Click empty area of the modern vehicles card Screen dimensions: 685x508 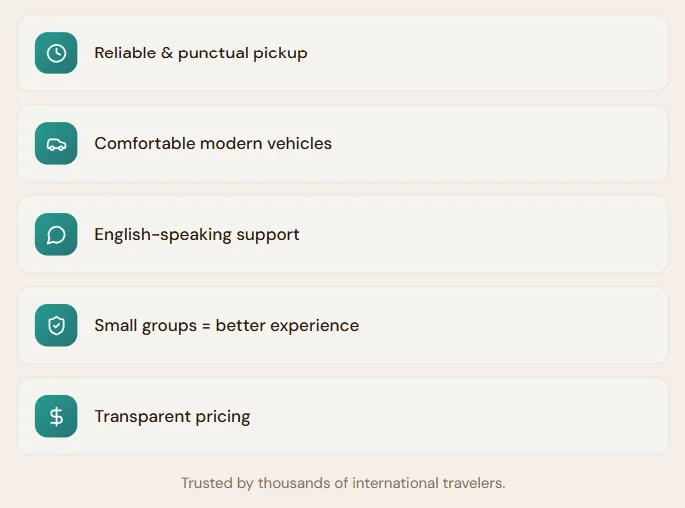point(500,144)
